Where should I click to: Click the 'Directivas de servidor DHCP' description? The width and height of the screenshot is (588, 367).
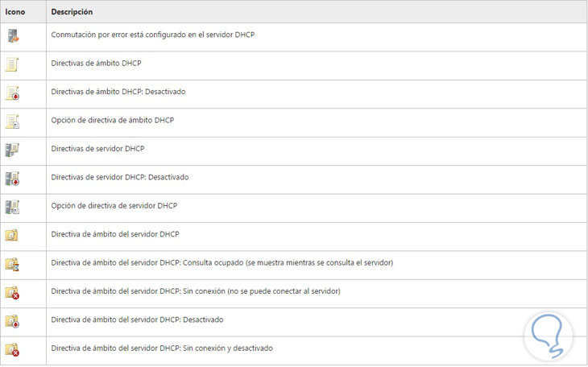(97, 149)
